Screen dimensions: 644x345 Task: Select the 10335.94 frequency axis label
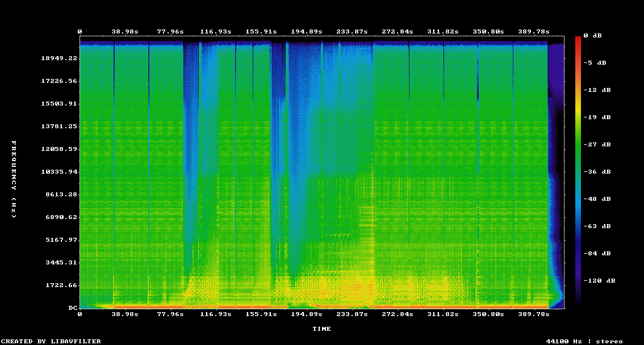pyautogui.click(x=59, y=172)
